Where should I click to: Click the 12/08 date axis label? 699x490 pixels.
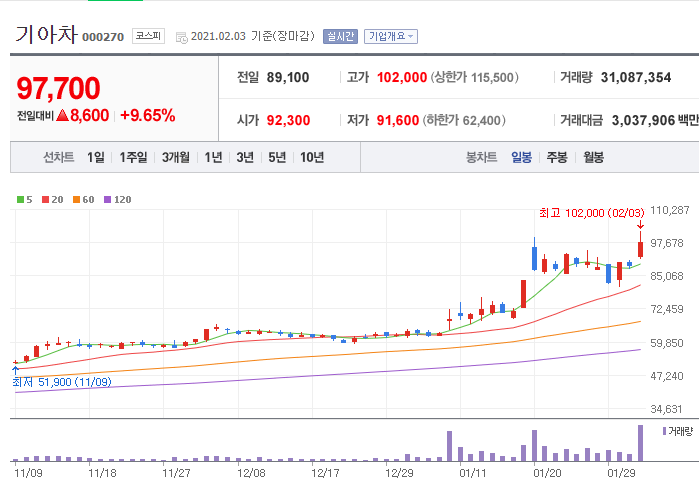(251, 473)
